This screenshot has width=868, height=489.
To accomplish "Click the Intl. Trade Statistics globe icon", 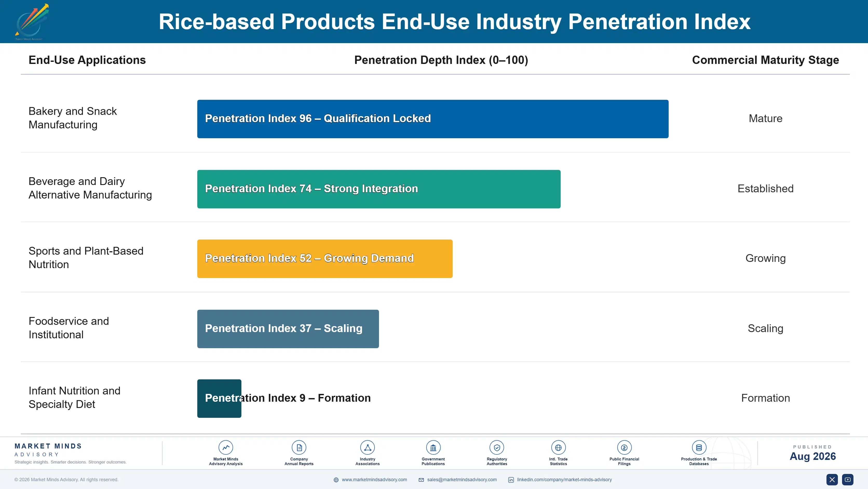I will click(x=558, y=447).
